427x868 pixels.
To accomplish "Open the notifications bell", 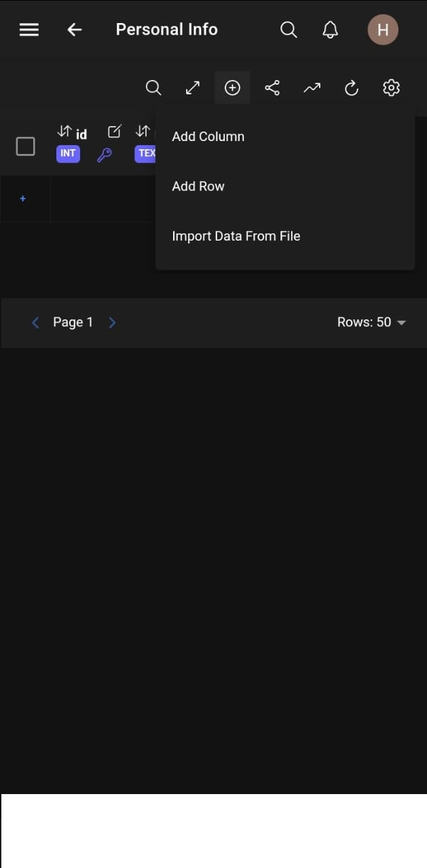I will coord(330,30).
